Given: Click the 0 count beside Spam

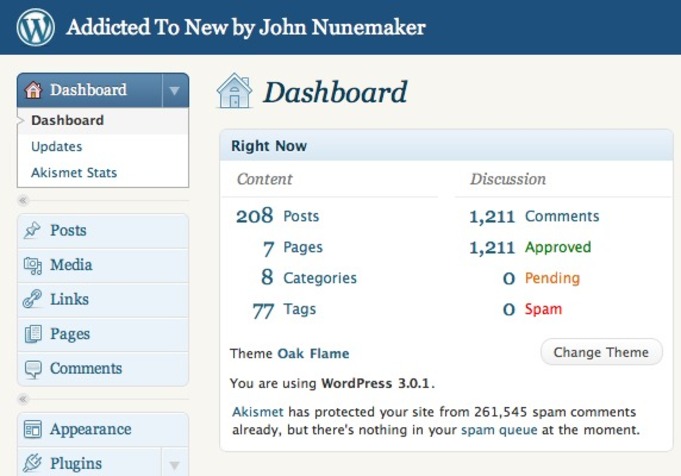Looking at the screenshot, I should tap(509, 310).
